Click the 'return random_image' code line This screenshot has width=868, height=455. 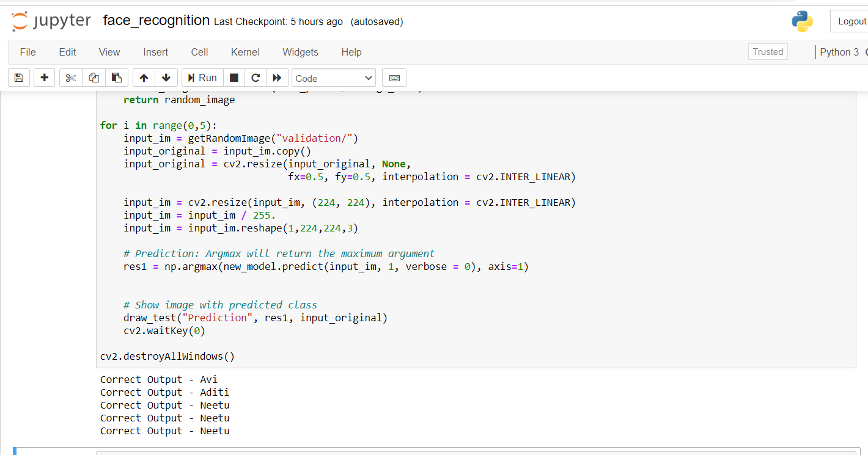(x=179, y=100)
